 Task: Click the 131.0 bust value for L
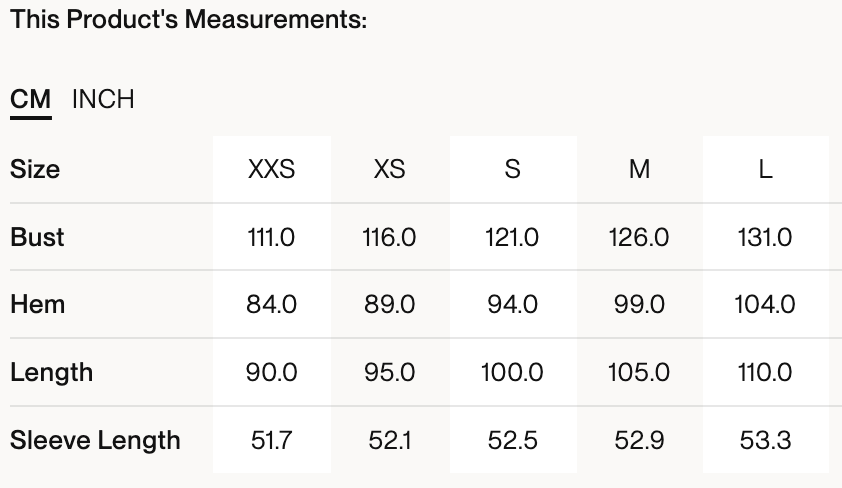(765, 237)
